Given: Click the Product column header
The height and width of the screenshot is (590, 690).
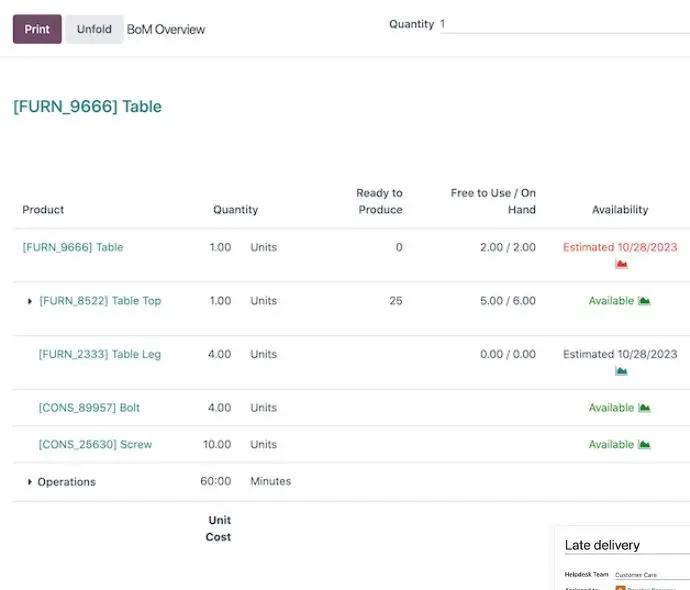Looking at the screenshot, I should click(x=43, y=210).
